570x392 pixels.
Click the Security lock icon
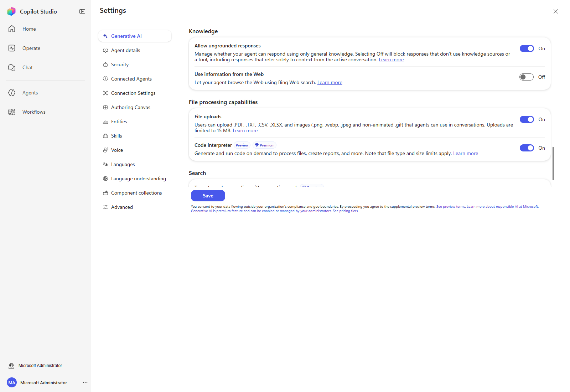[x=105, y=65]
